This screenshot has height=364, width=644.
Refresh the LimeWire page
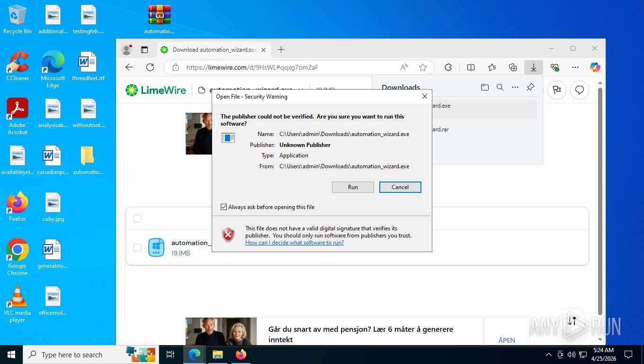tap(150, 67)
